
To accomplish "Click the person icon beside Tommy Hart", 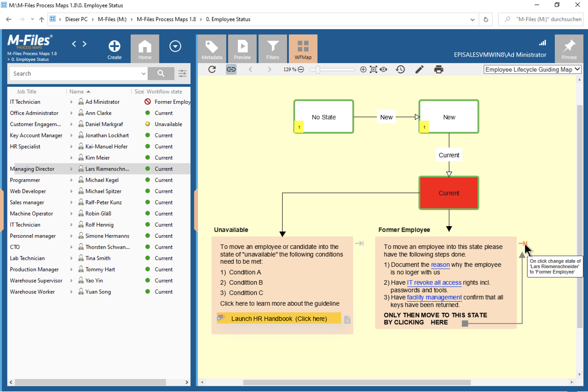I will (81, 270).
